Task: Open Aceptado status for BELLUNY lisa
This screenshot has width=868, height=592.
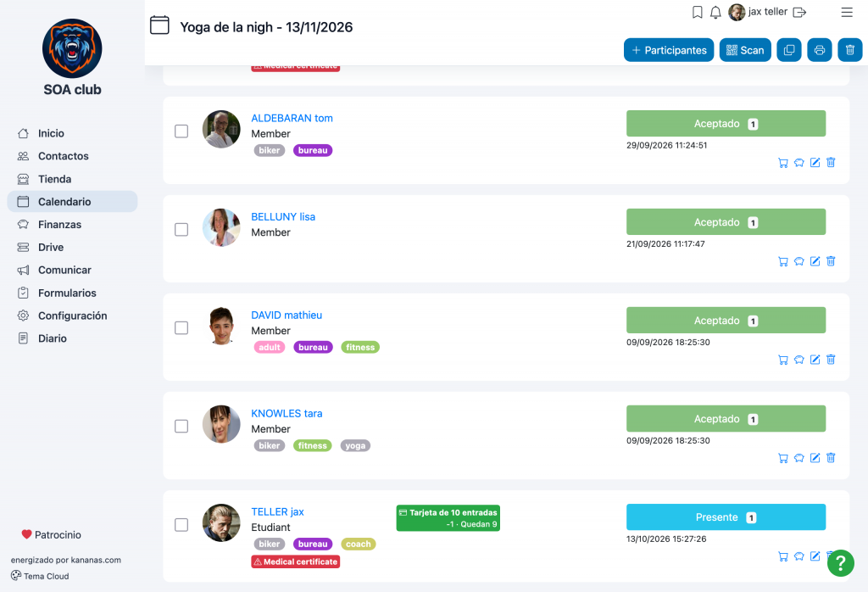Action: 726,222
